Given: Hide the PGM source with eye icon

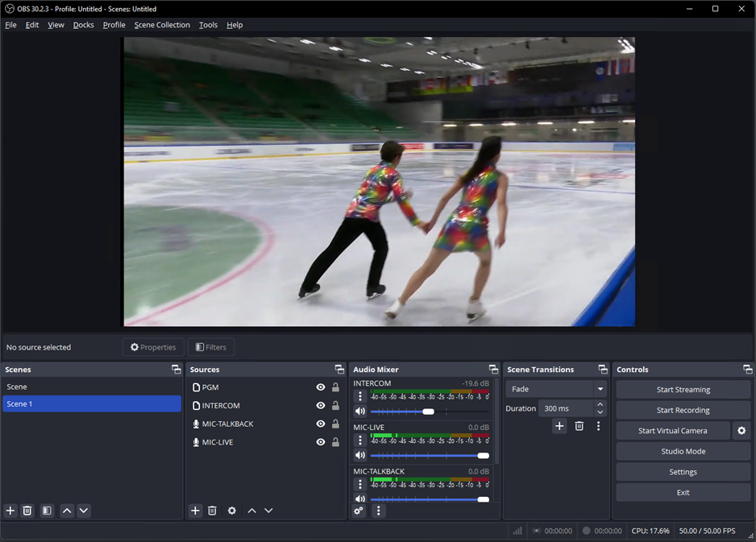Looking at the screenshot, I should [321, 387].
